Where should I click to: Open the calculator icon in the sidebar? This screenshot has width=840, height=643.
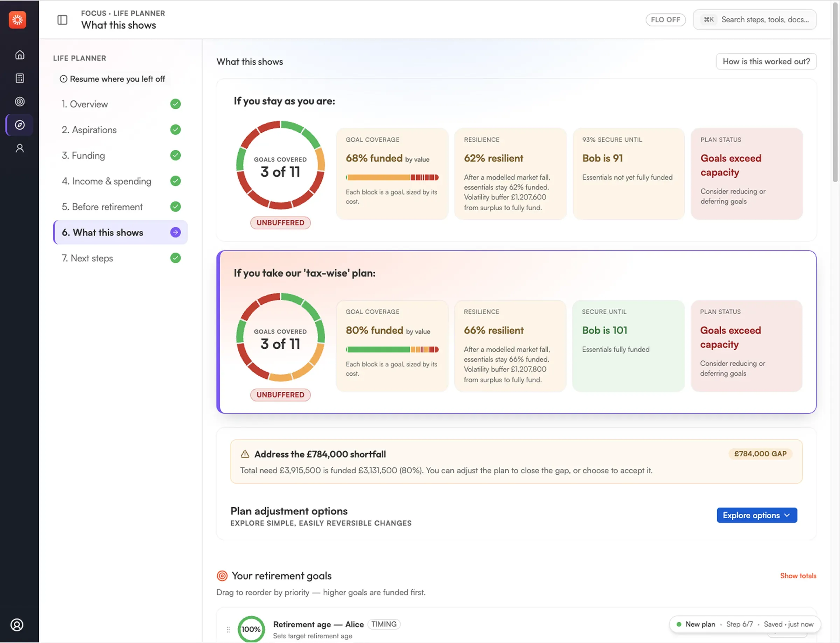20,78
